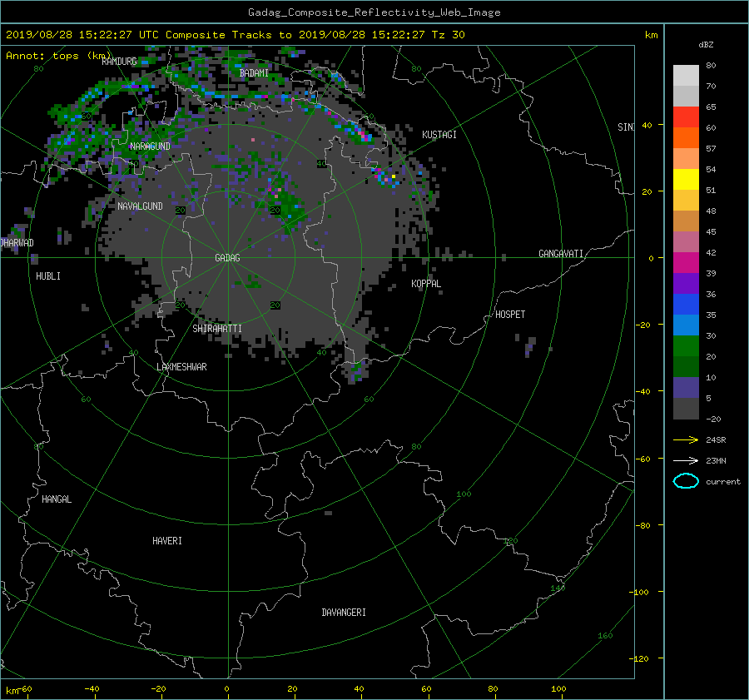Click the yellow -80 y-axis tick label

[642, 525]
